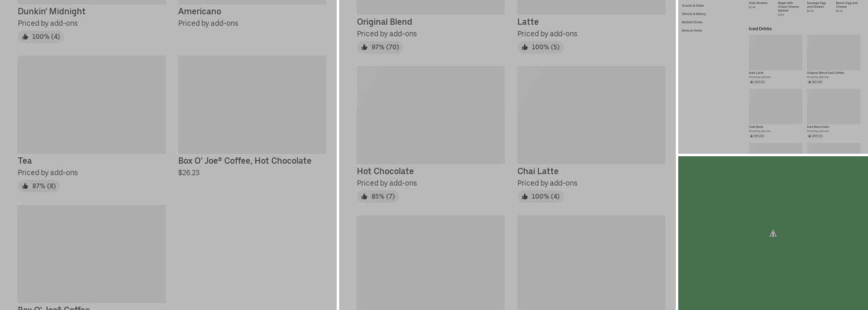
Task: Open the Chai Latte product title
Action: pyautogui.click(x=538, y=171)
